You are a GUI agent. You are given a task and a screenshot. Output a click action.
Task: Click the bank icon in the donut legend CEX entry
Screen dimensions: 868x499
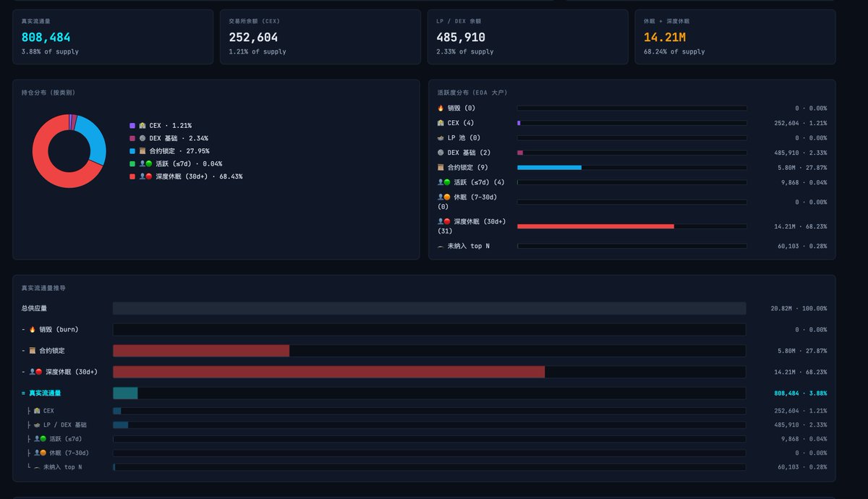142,126
